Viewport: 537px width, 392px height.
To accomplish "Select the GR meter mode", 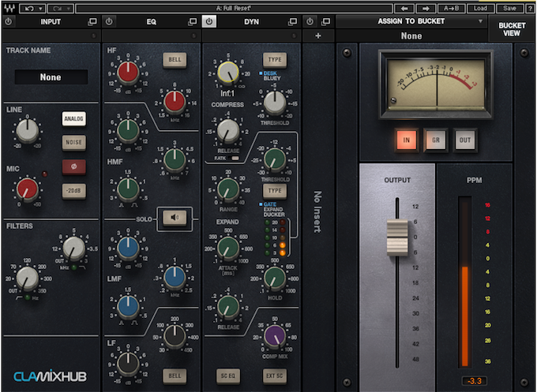I will 436,140.
